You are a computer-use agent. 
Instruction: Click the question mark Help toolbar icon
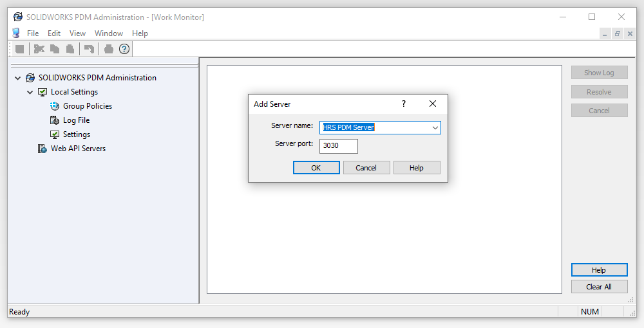click(124, 49)
